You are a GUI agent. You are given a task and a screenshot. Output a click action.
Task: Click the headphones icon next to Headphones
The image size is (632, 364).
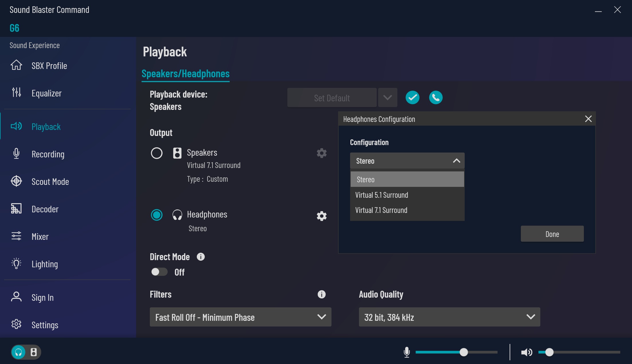pos(177,215)
